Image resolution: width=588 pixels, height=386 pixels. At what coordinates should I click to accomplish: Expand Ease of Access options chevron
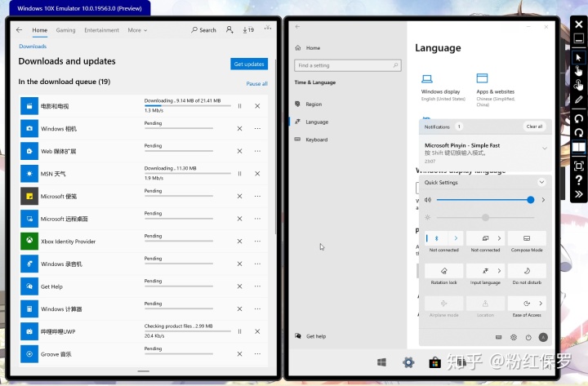coord(541,304)
